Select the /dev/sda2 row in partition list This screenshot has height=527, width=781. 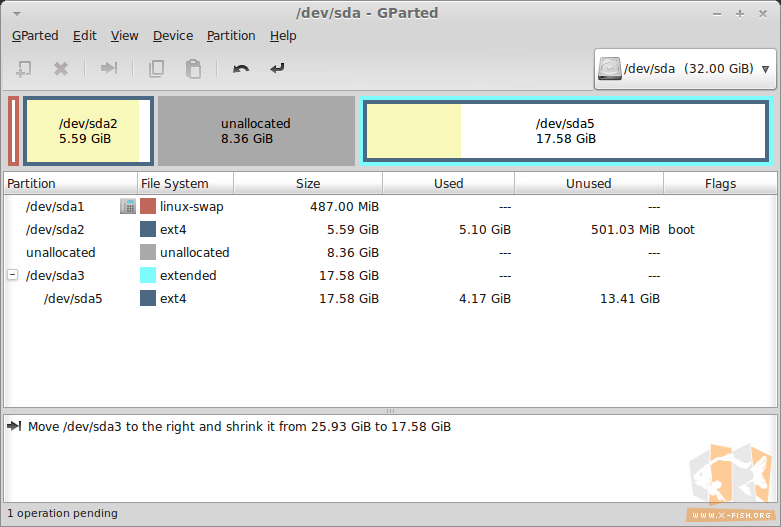pos(390,229)
